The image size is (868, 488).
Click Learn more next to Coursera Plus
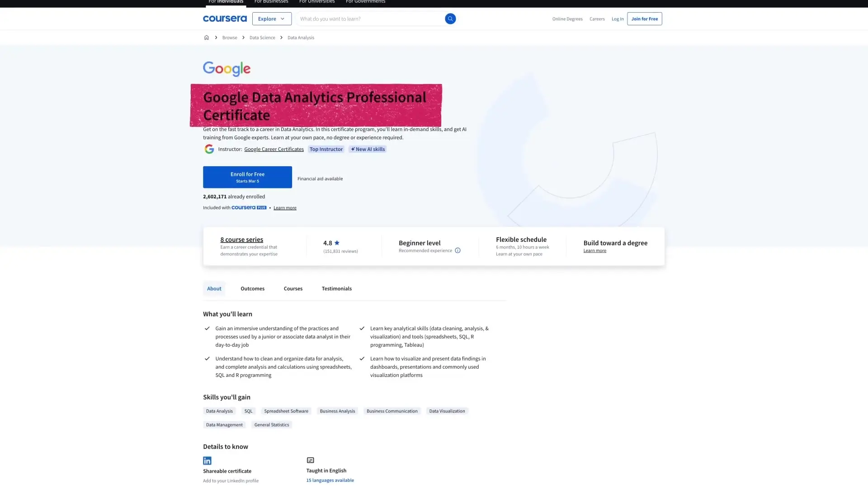click(x=285, y=208)
